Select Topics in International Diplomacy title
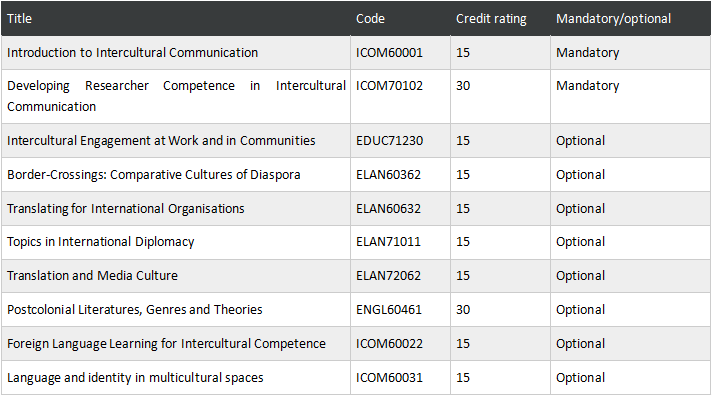Image resolution: width=712 pixels, height=395 pixels. 101,242
